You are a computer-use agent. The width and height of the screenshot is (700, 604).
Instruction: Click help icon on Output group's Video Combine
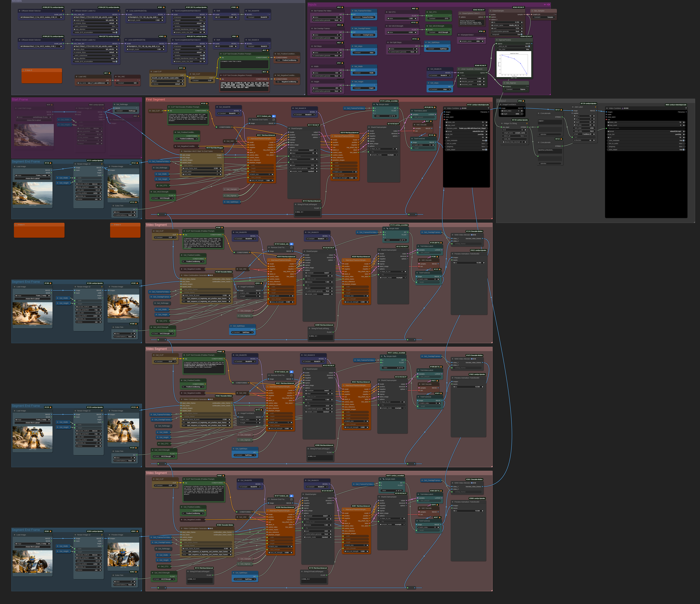point(686,108)
